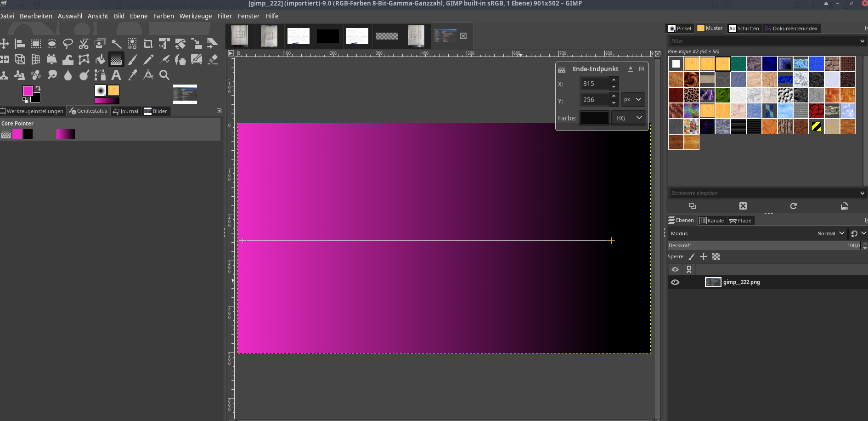Open the px unit dropdown
Viewport: 868px width, 421px height.
click(x=632, y=100)
